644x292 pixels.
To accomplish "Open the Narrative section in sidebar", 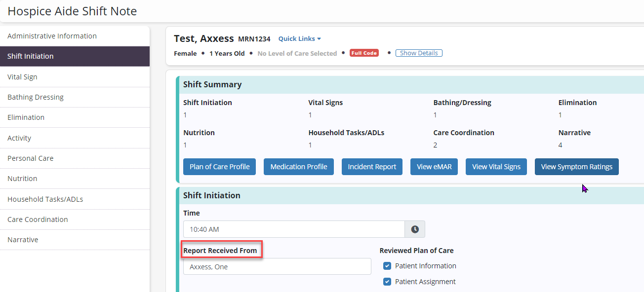I will coord(23,240).
